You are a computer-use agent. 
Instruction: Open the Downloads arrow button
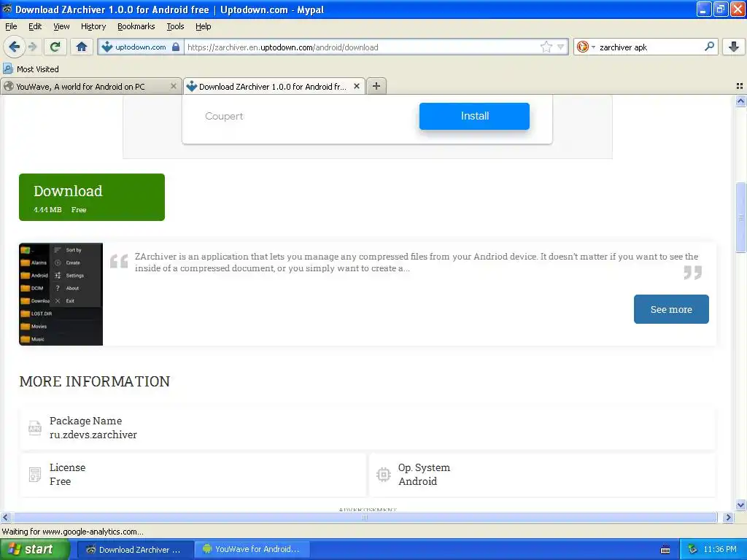tap(734, 47)
